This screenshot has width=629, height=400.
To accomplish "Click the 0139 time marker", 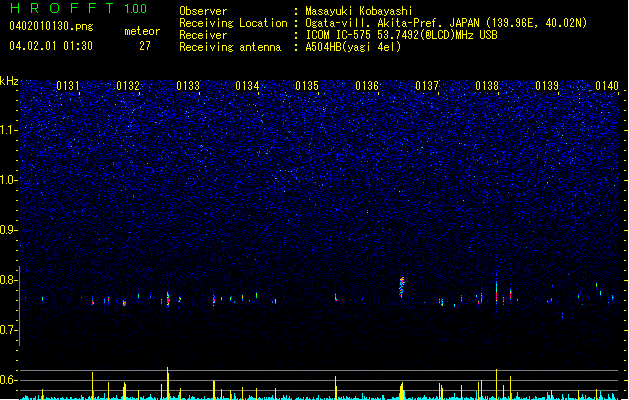I will tap(547, 86).
